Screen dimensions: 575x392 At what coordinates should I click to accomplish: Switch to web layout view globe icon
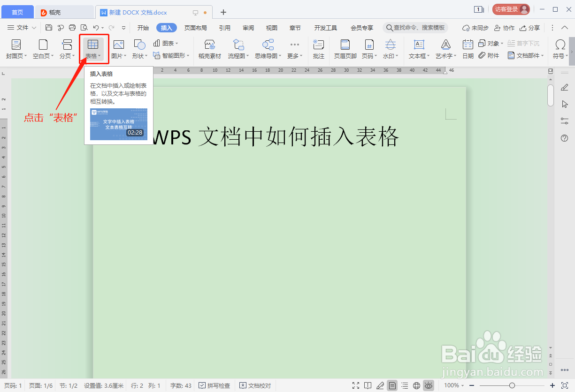coord(416,385)
